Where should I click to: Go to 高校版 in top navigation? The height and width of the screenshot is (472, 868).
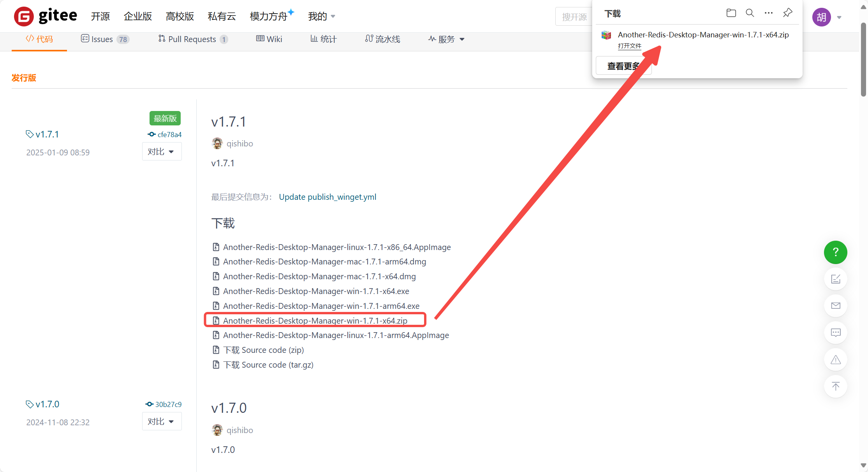(180, 16)
